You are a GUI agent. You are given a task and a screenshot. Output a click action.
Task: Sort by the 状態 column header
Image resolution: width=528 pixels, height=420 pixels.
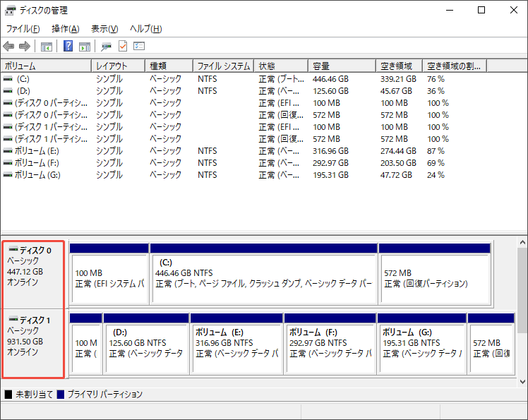(x=281, y=66)
